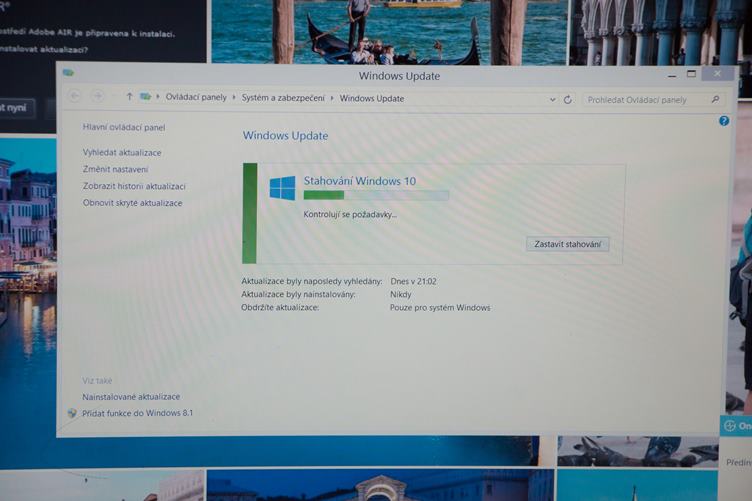Expand chevron after Ovládací panely breadcrumb

click(234, 97)
